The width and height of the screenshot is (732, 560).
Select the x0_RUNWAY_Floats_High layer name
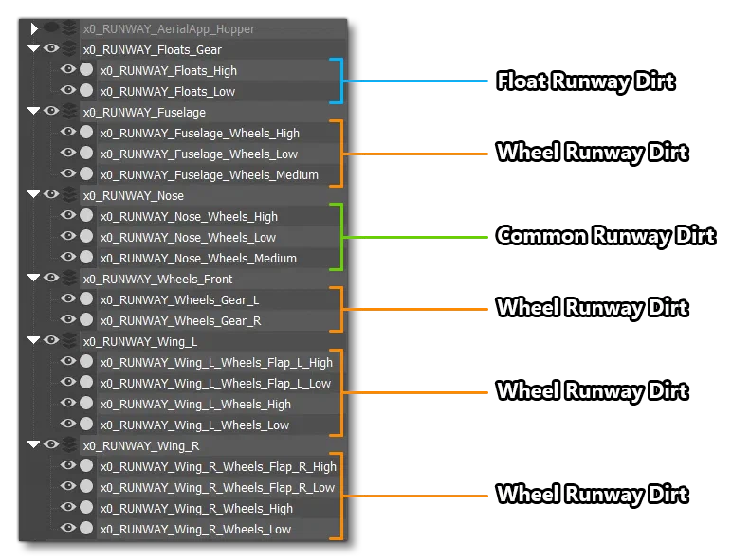click(x=169, y=71)
